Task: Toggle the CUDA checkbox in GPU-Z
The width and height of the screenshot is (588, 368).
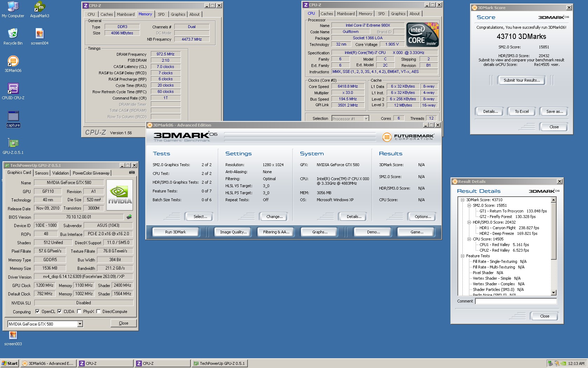Action: point(59,312)
